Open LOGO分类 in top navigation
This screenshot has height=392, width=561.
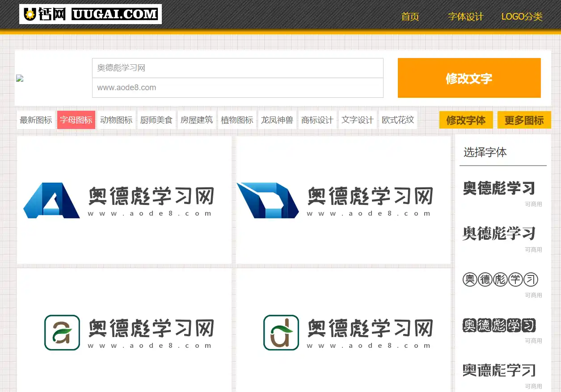[522, 17]
